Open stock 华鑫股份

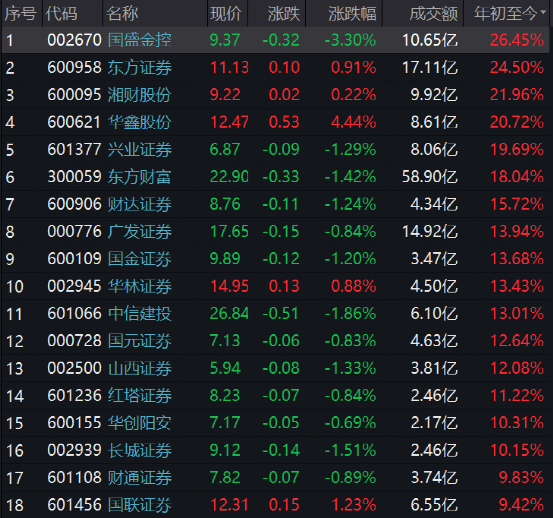140,122
